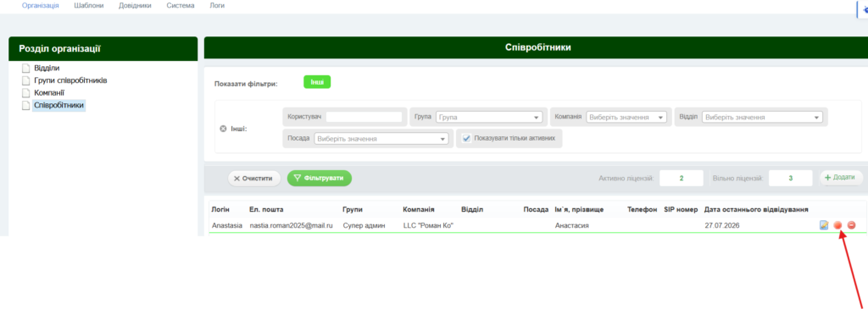Toggle the green Інші filter switch
The width and height of the screenshot is (868, 309).
tap(317, 82)
